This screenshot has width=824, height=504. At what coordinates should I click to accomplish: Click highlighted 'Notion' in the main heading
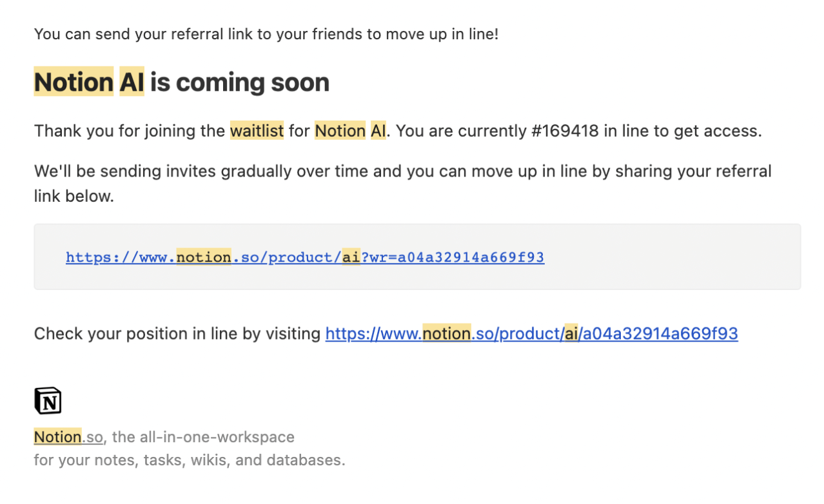pos(74,82)
